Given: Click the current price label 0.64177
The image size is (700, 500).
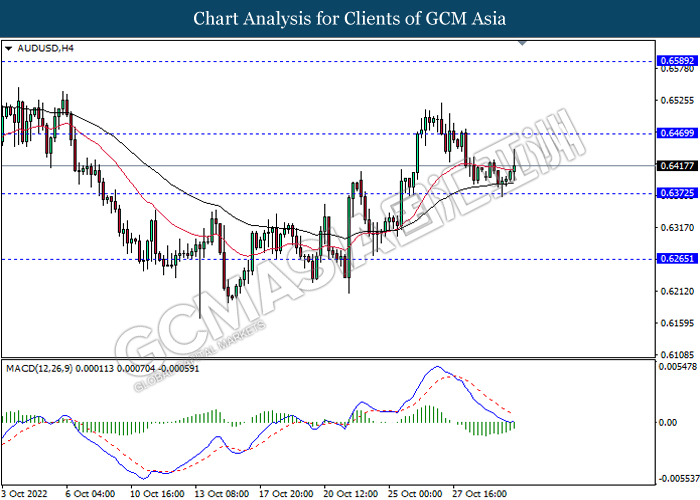Looking at the screenshot, I should 677,166.
